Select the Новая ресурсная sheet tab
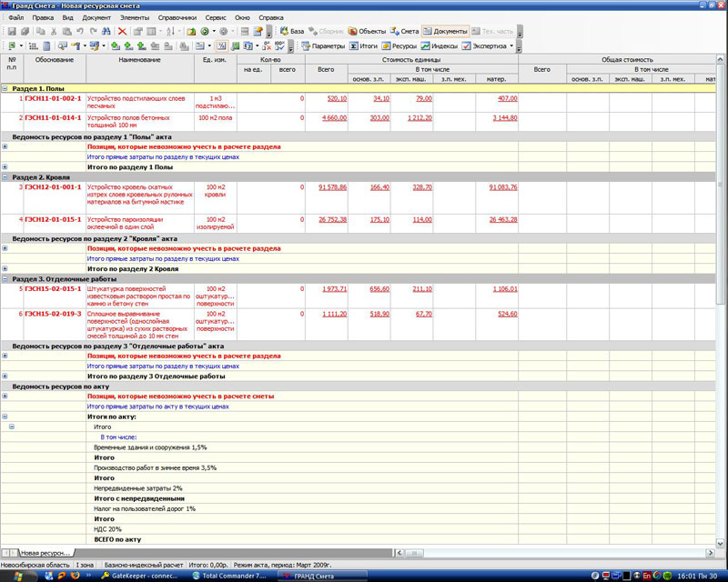Viewport: 728px width, 582px height. (45, 553)
